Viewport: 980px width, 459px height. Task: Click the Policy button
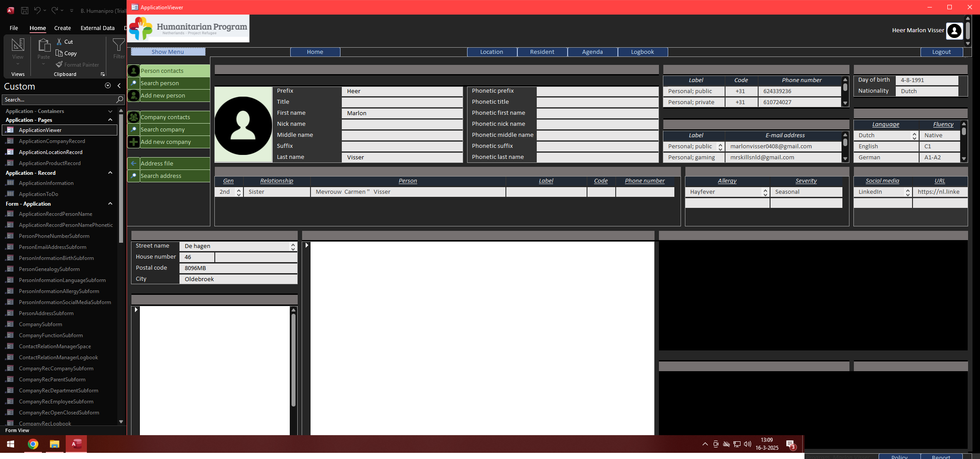click(899, 456)
